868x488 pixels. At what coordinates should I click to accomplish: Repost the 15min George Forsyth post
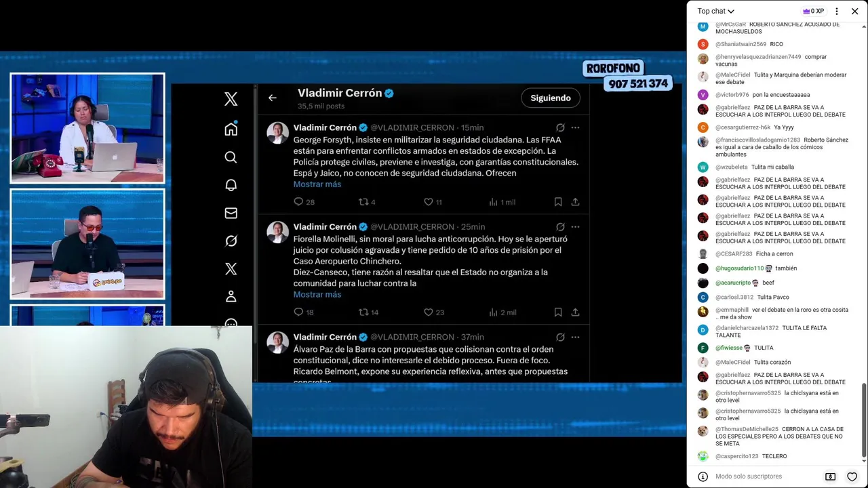(x=363, y=202)
